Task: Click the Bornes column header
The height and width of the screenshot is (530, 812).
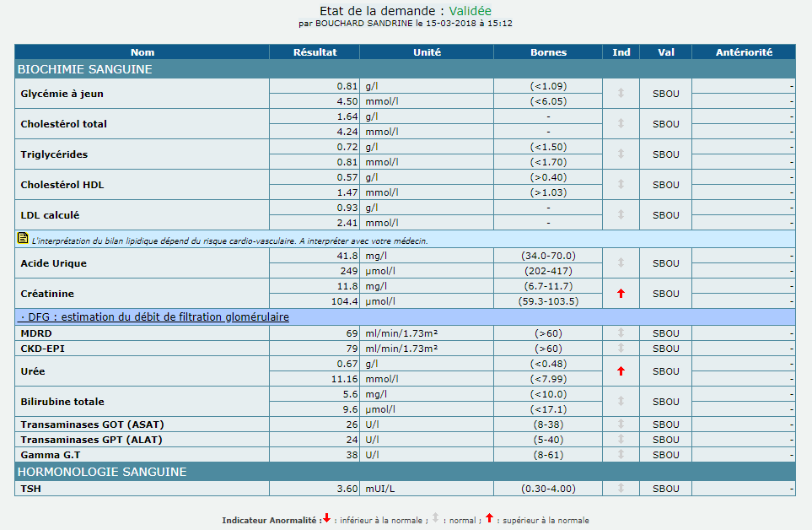Action: [548, 52]
